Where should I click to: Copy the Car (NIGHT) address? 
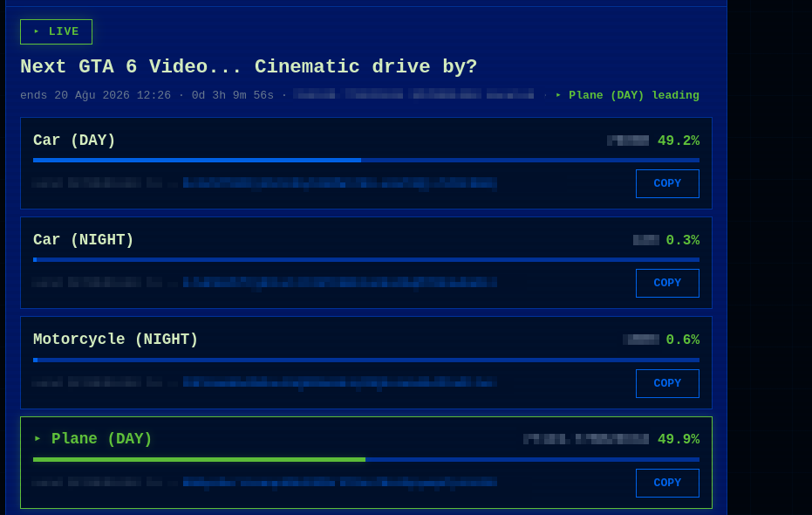click(667, 283)
